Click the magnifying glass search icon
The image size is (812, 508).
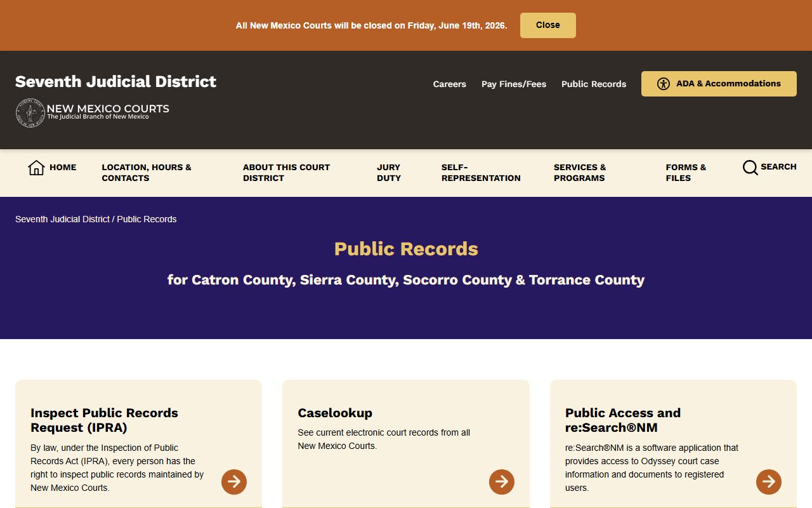click(750, 168)
